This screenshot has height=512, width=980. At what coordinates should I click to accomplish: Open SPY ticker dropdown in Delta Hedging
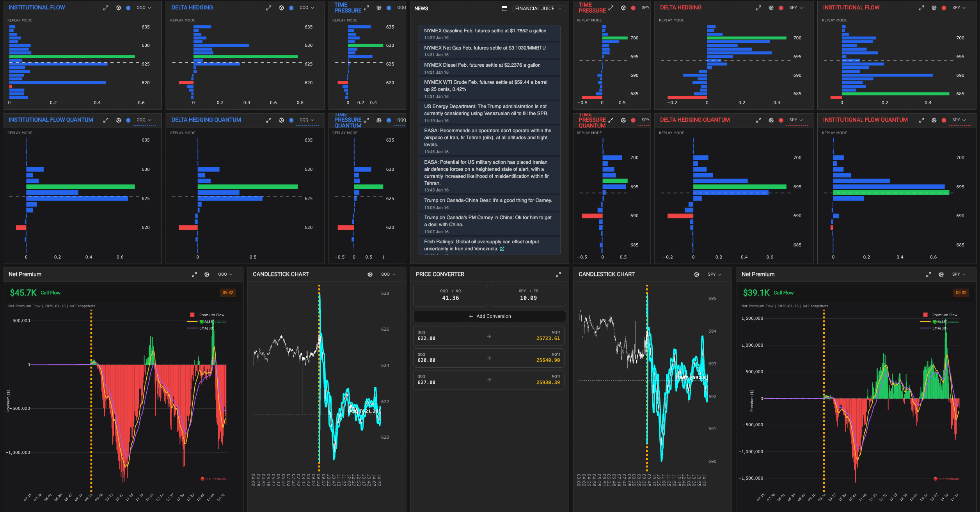point(796,8)
